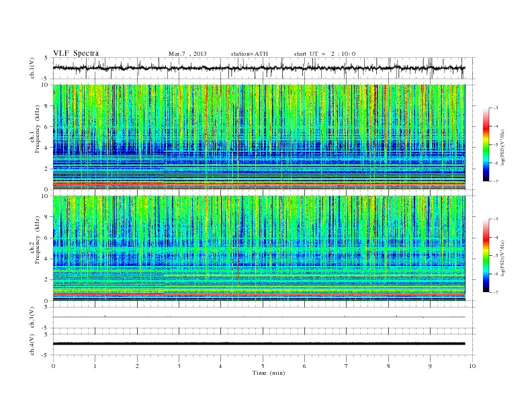The width and height of the screenshot is (532, 411).
Task: Click the "ch.4(V)" axis label
Action: point(32,345)
